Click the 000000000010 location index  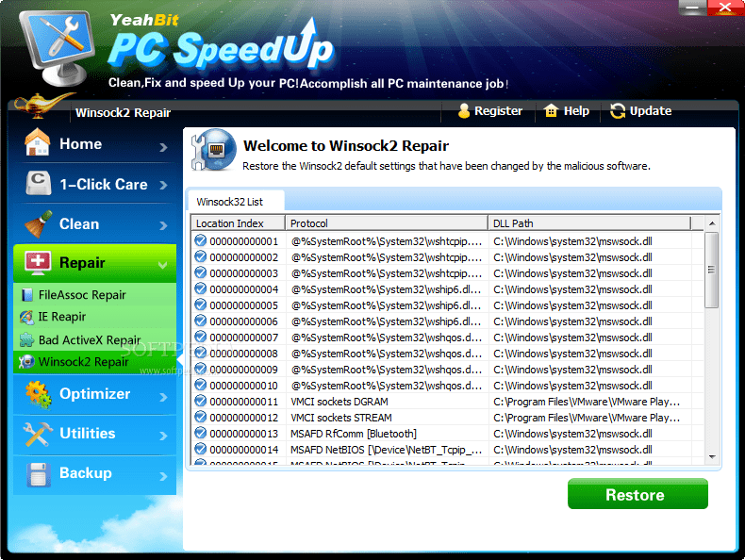click(243, 386)
